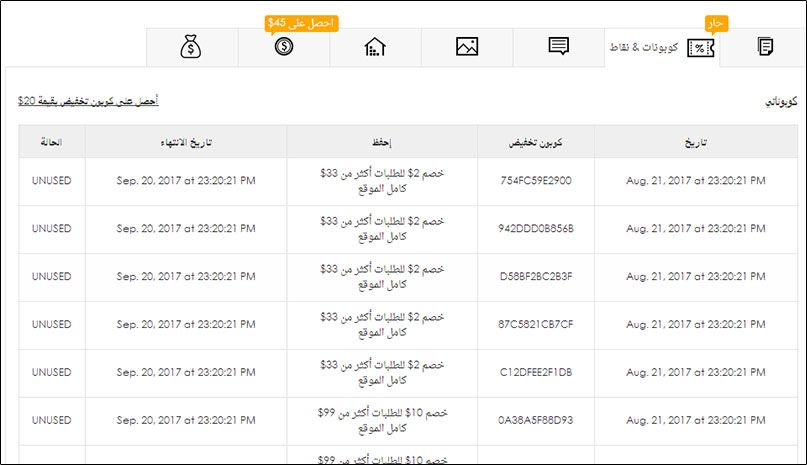The width and height of the screenshot is (807, 465).
Task: Click the إحفظ column header
Action: [x=382, y=142]
